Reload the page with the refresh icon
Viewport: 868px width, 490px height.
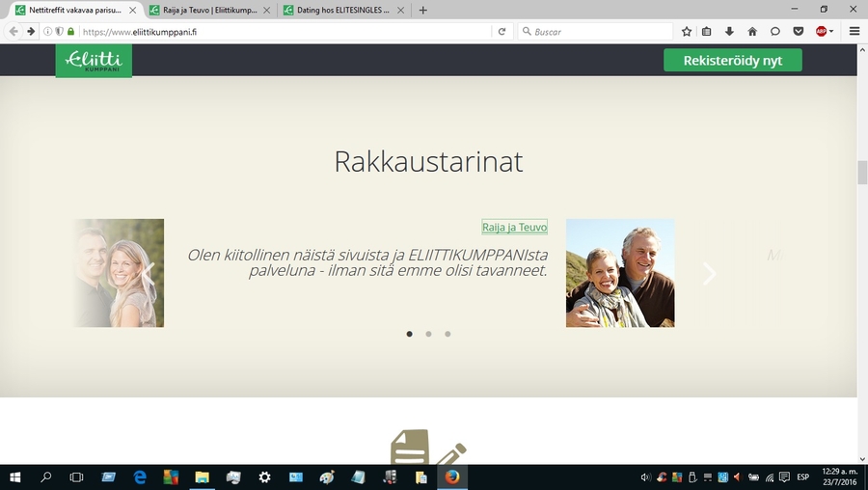502,32
